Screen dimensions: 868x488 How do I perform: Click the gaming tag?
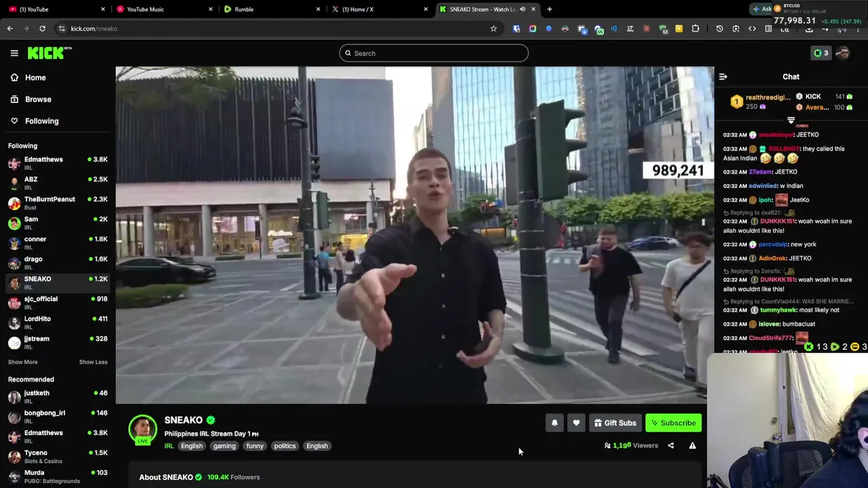tap(224, 446)
